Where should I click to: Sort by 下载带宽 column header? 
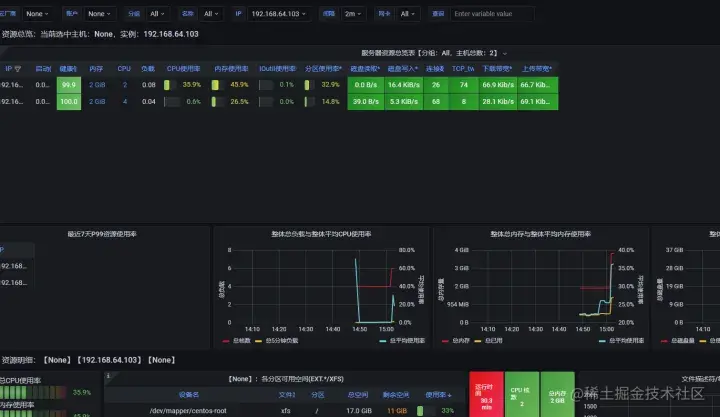click(497, 69)
